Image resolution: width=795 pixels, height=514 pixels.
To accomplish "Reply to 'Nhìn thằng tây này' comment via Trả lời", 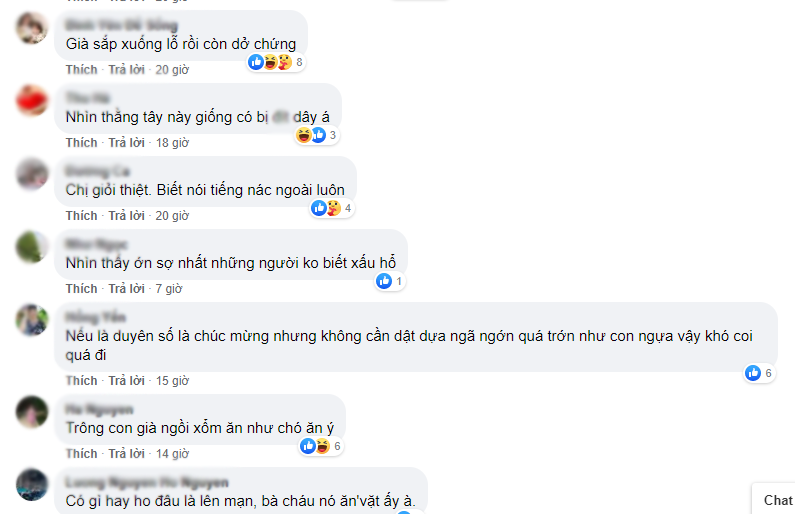I will coord(126,143).
